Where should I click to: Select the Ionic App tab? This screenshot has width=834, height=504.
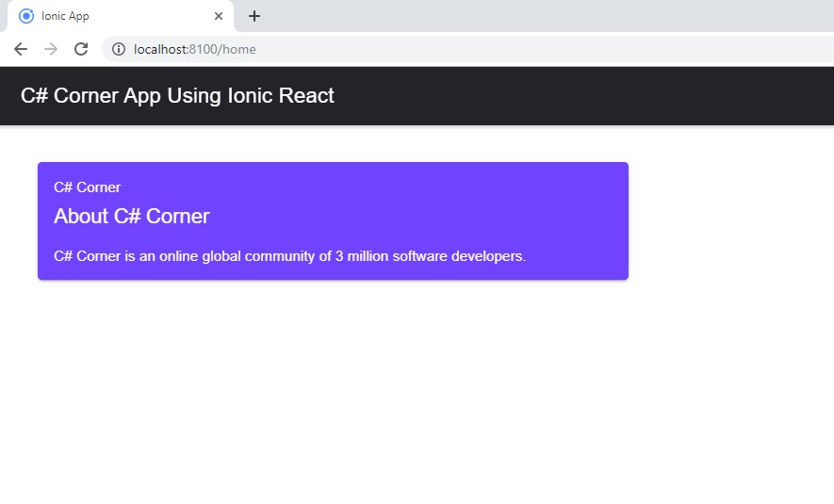[121, 16]
